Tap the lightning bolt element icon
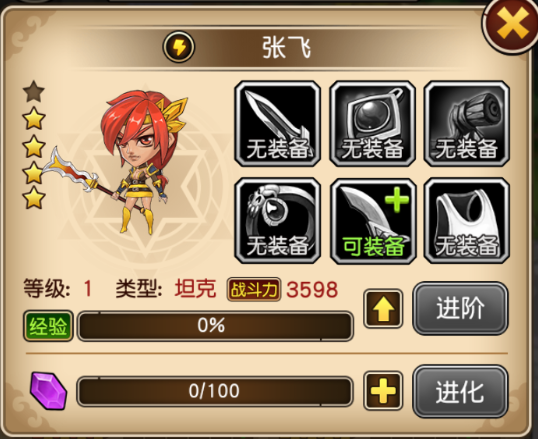Viewport: 538px width, 439px height. (179, 47)
